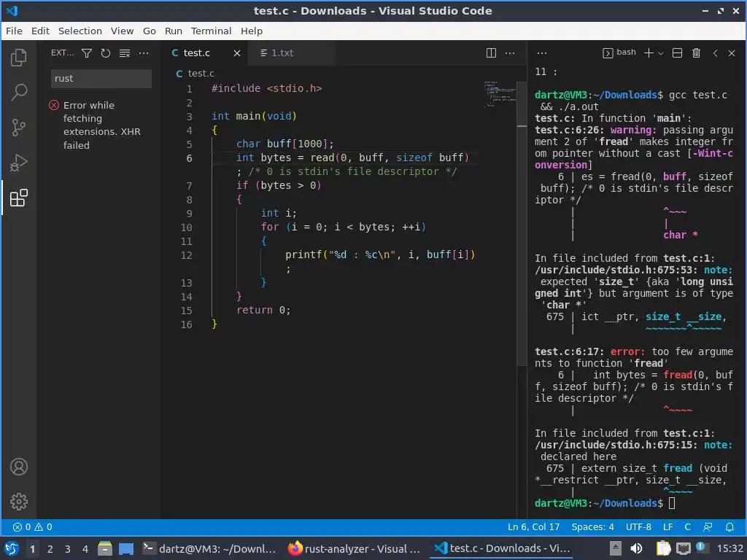
Task: Switch to workspace 4 in taskbar
Action: click(85, 548)
